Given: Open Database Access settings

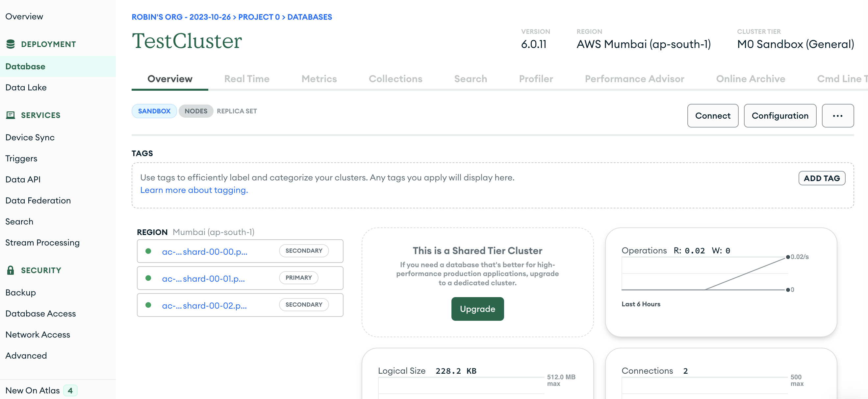Looking at the screenshot, I should click(x=40, y=314).
